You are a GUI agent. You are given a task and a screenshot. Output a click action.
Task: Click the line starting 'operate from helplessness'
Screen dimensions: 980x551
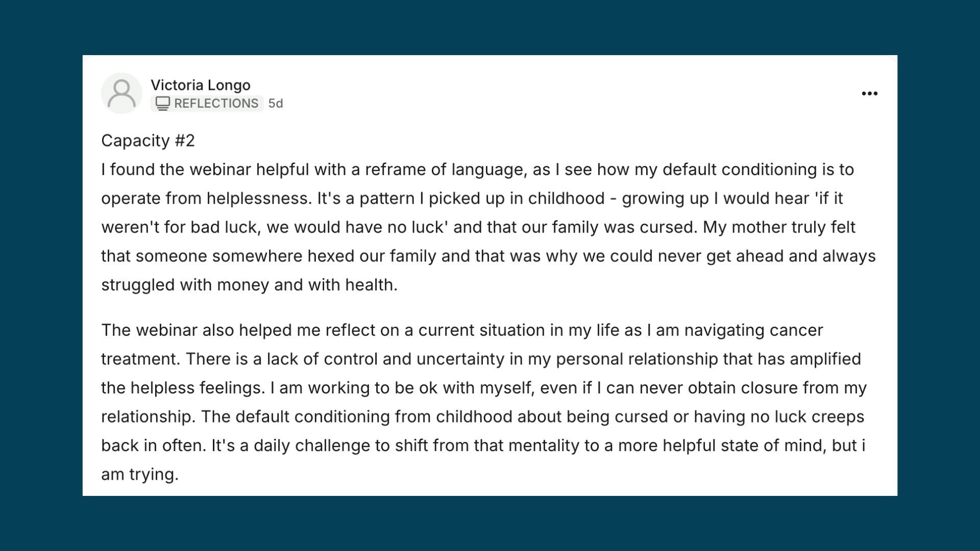472,198
